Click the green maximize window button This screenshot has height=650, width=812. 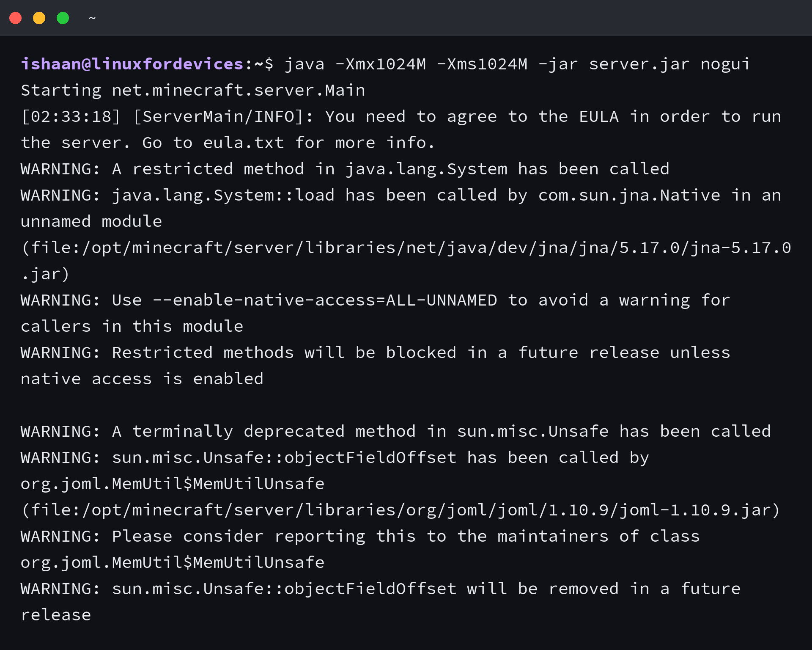[x=63, y=18]
